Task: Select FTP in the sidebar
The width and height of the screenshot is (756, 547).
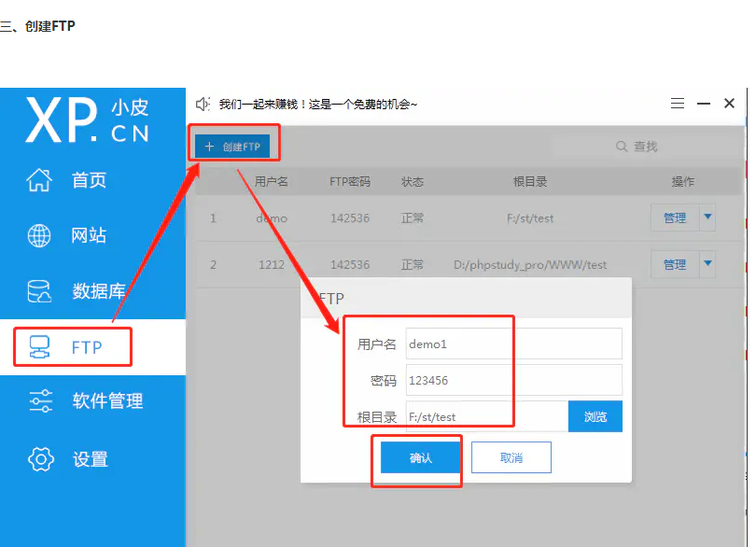Action: [x=86, y=348]
